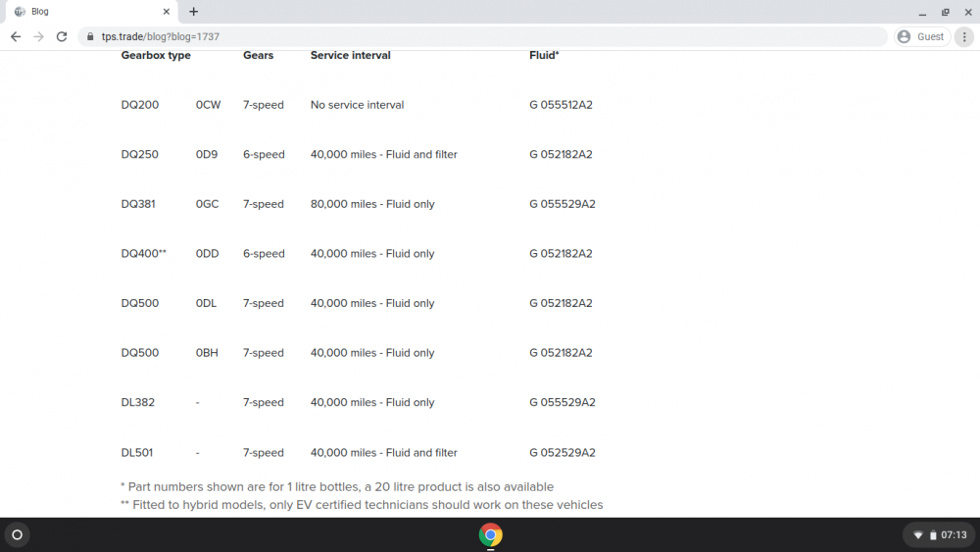The image size is (980, 552).
Task: Open the clock showing 07:13
Action: click(954, 535)
